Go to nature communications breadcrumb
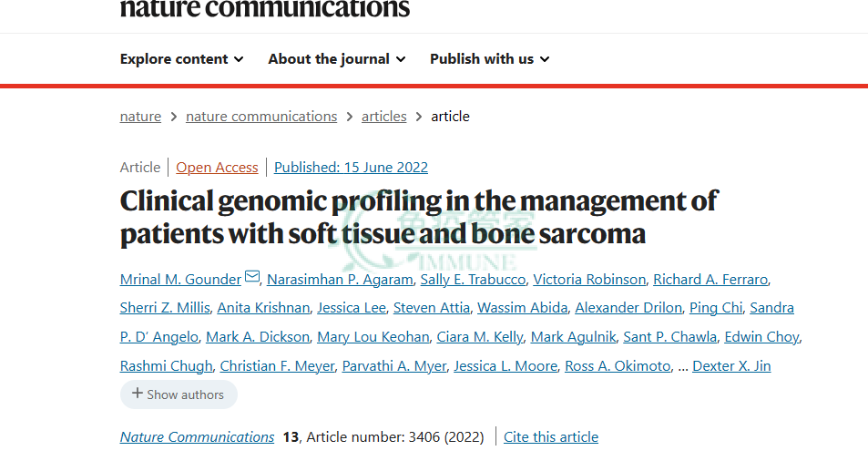The image size is (868, 461). click(261, 117)
